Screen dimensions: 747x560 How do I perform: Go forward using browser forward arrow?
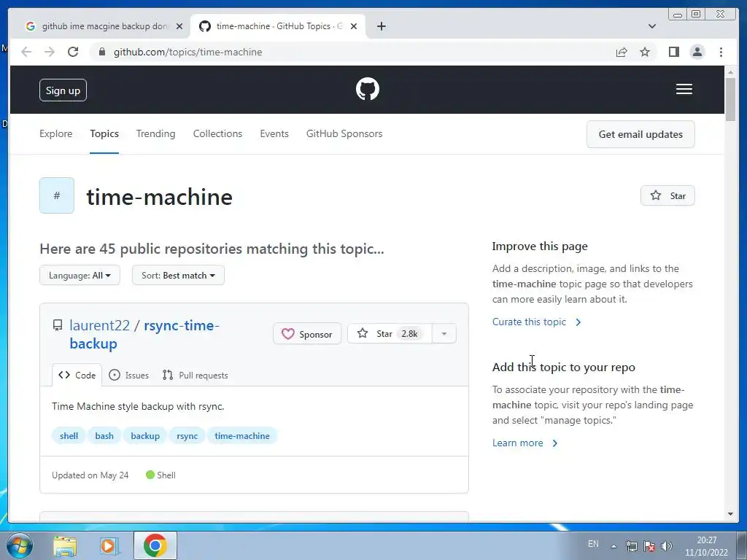click(50, 52)
